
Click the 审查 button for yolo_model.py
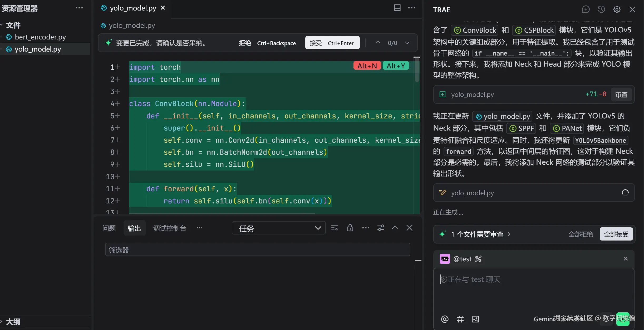621,95
